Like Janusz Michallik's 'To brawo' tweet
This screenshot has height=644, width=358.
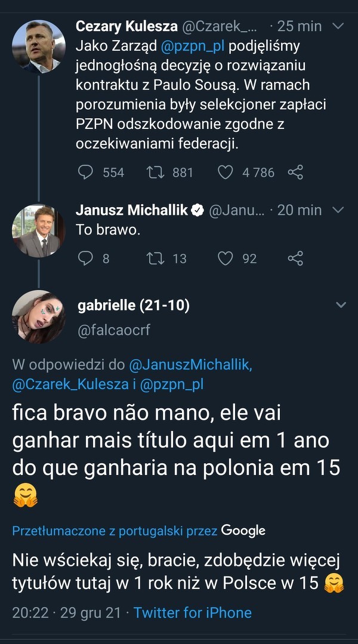coord(225,258)
